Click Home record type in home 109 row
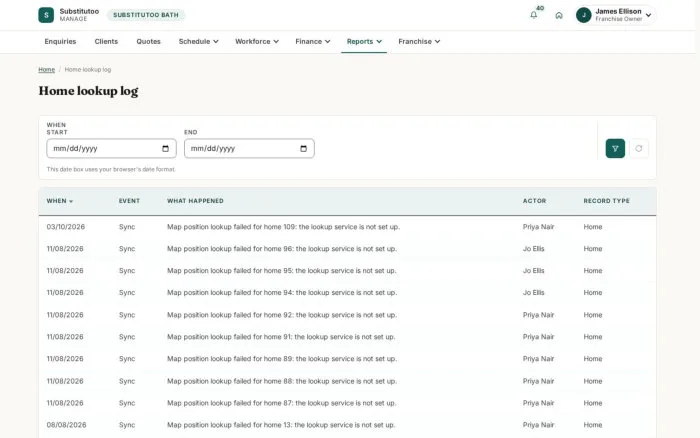The height and width of the screenshot is (438, 700). coord(593,227)
